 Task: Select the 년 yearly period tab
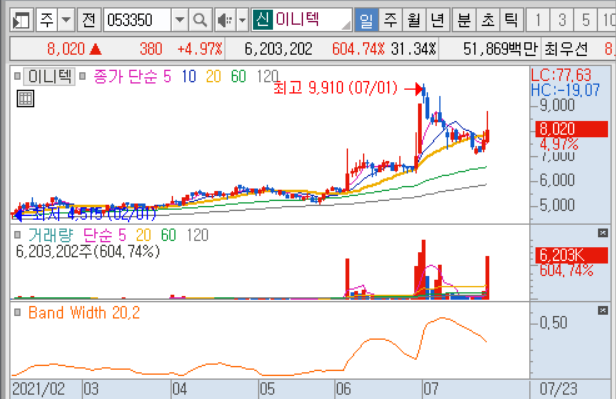click(x=437, y=20)
